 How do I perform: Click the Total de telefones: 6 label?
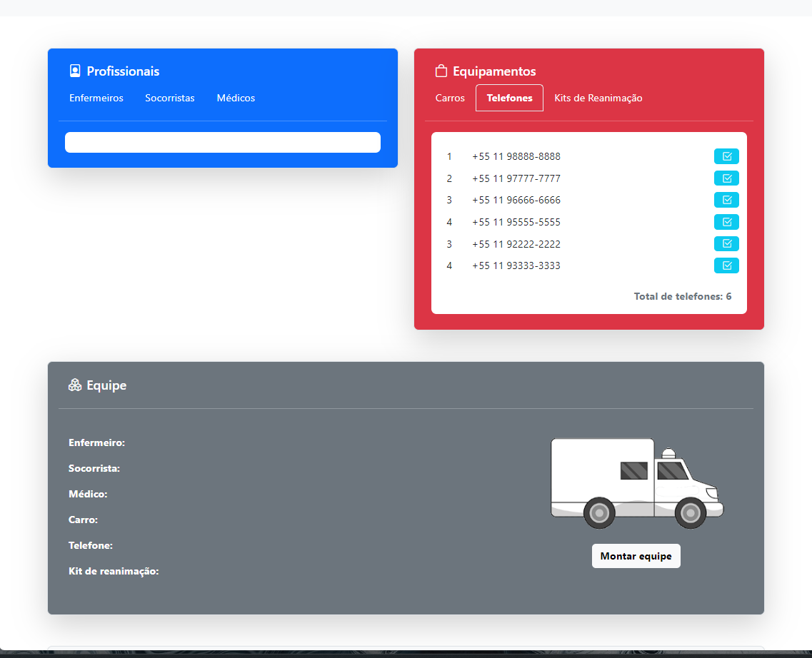coord(682,295)
